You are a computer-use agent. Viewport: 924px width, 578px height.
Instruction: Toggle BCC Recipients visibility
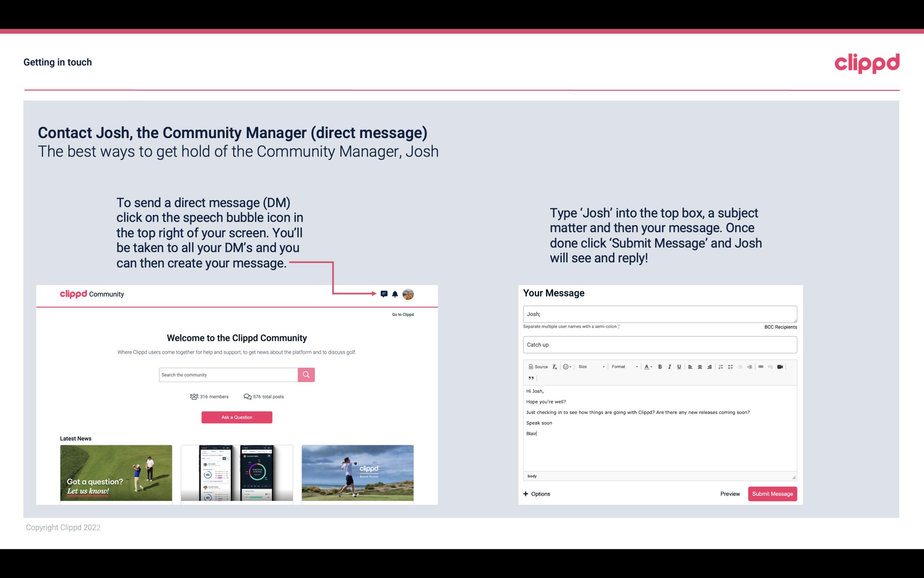(x=780, y=327)
